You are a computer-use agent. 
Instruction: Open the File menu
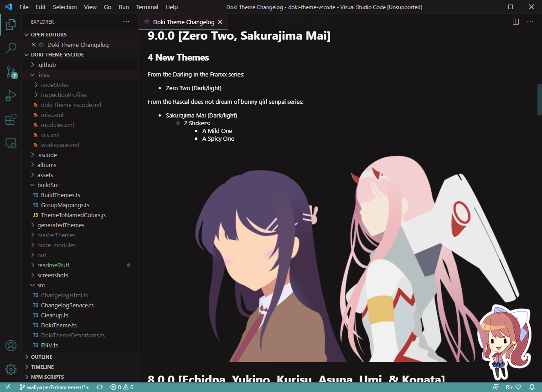(24, 7)
